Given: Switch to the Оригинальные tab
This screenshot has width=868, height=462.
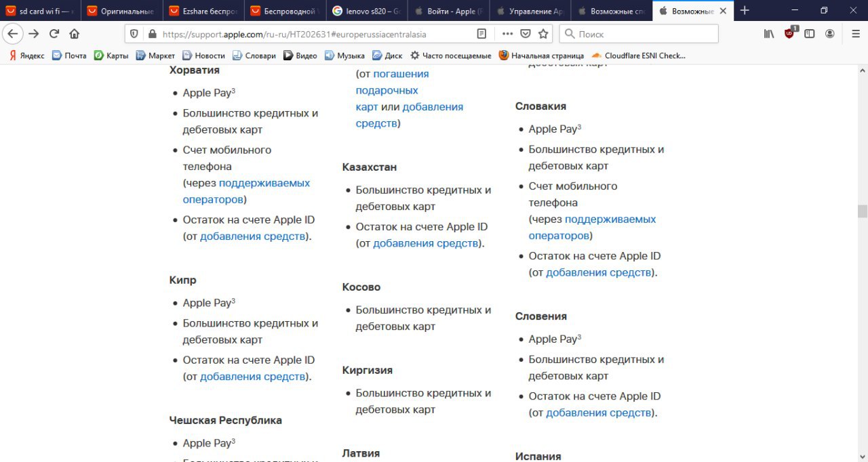Looking at the screenshot, I should [x=122, y=11].
